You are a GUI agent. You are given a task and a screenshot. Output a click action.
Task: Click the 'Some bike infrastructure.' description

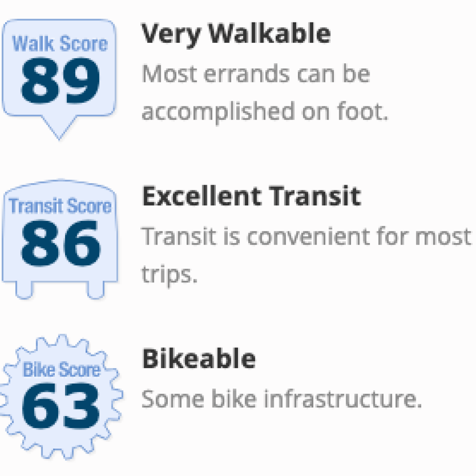tap(282, 398)
